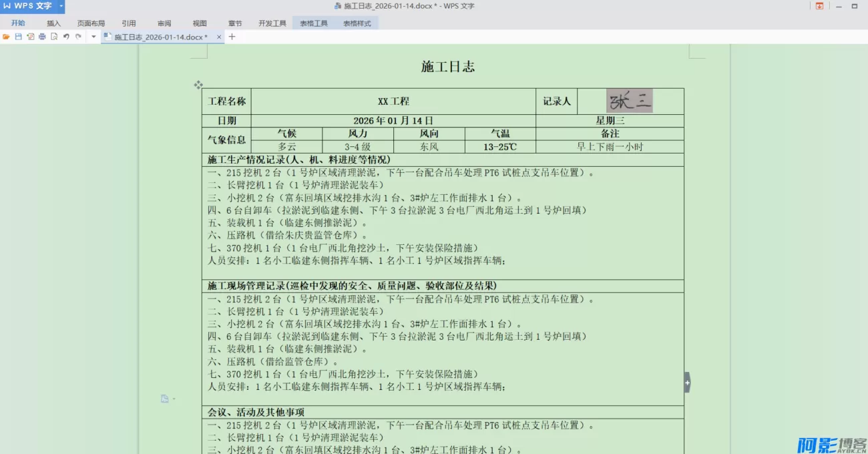Click the feedback icon in the title bar

click(819, 6)
